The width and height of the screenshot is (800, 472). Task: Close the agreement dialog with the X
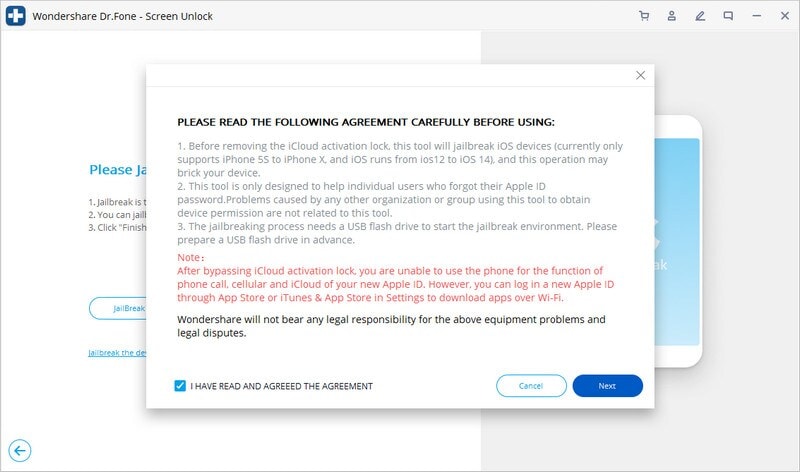click(x=640, y=76)
